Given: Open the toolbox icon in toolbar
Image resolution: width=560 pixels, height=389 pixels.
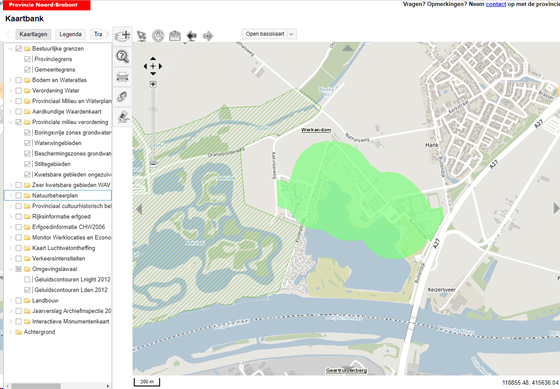Looking at the screenshot, I should [x=175, y=36].
